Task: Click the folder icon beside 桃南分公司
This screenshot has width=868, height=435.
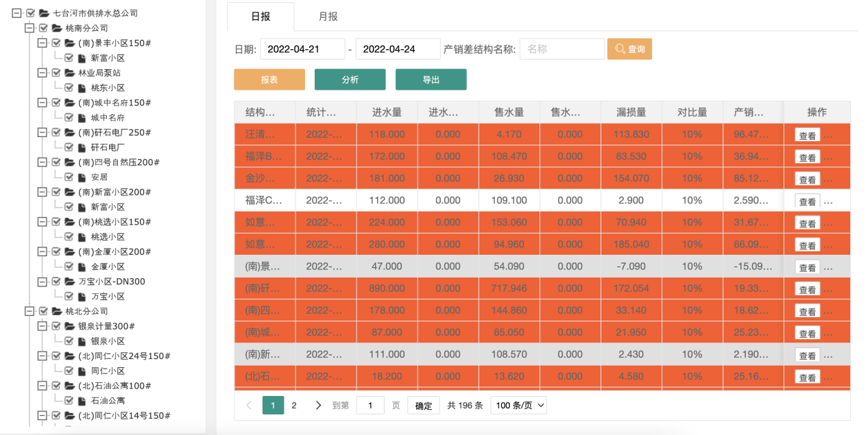Action: (x=56, y=28)
